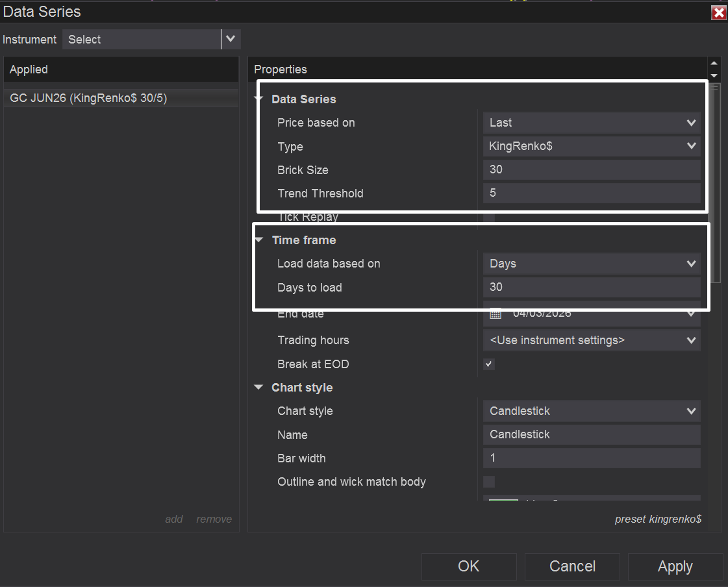Click the Properties scroll up arrow
Image resolution: width=728 pixels, height=587 pixels.
point(714,64)
